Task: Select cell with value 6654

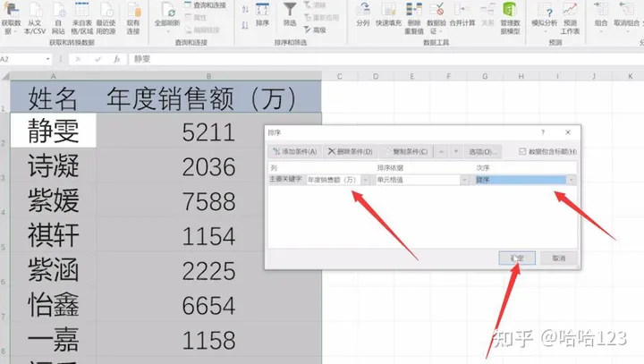Action: [208, 304]
